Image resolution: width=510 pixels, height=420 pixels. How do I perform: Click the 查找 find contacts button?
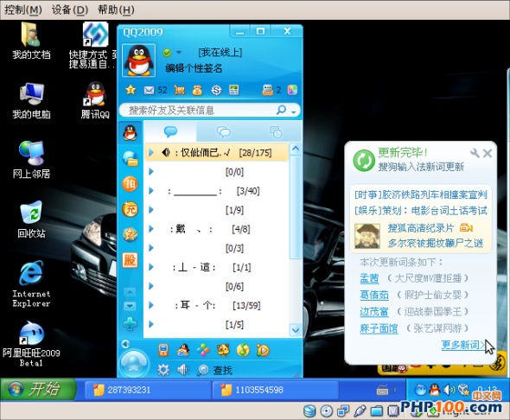point(214,370)
